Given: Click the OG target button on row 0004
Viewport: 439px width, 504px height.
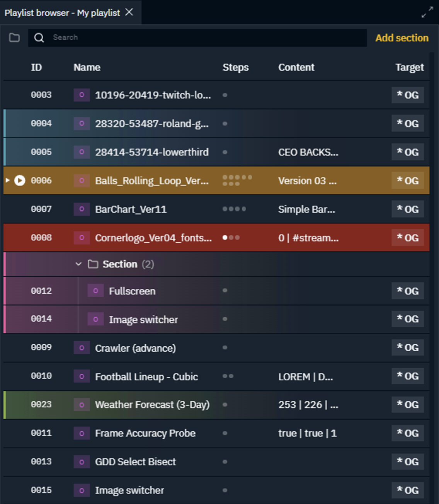Looking at the screenshot, I should tap(408, 124).
